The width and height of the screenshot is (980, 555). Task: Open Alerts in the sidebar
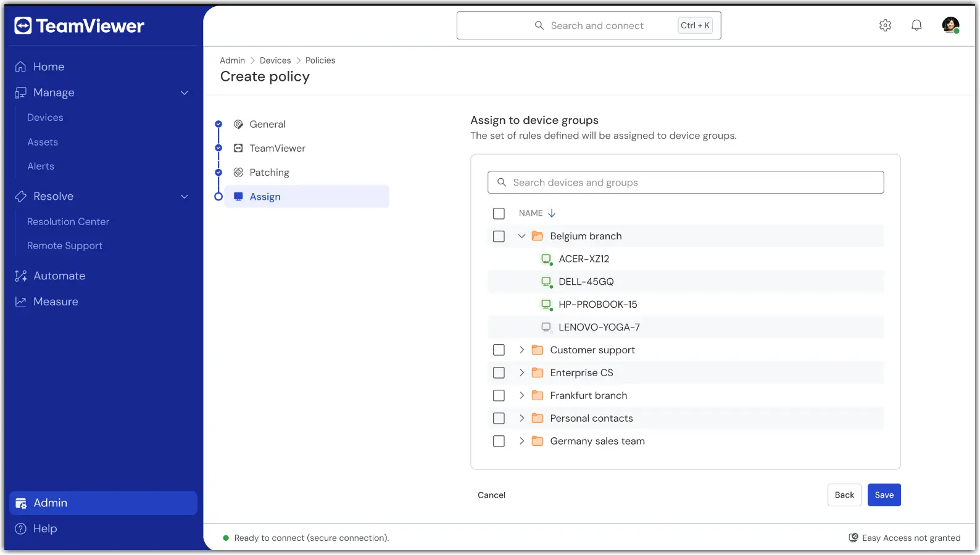tap(41, 166)
